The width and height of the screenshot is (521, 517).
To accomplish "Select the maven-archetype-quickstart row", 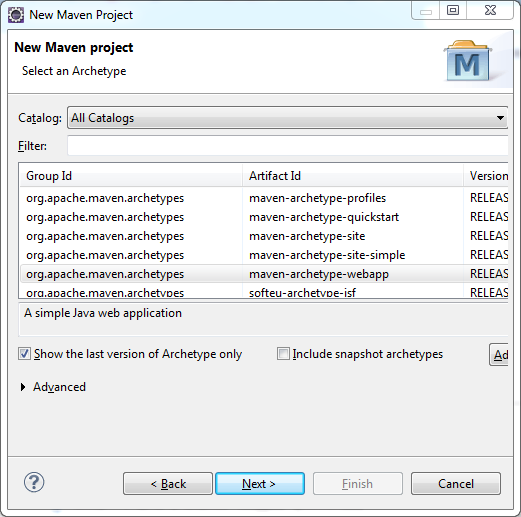I will [264, 217].
